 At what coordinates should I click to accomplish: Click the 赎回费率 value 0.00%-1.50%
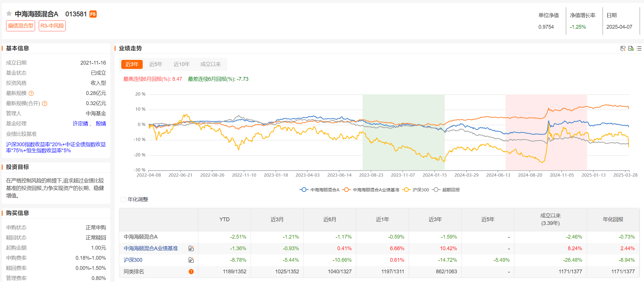(91, 268)
